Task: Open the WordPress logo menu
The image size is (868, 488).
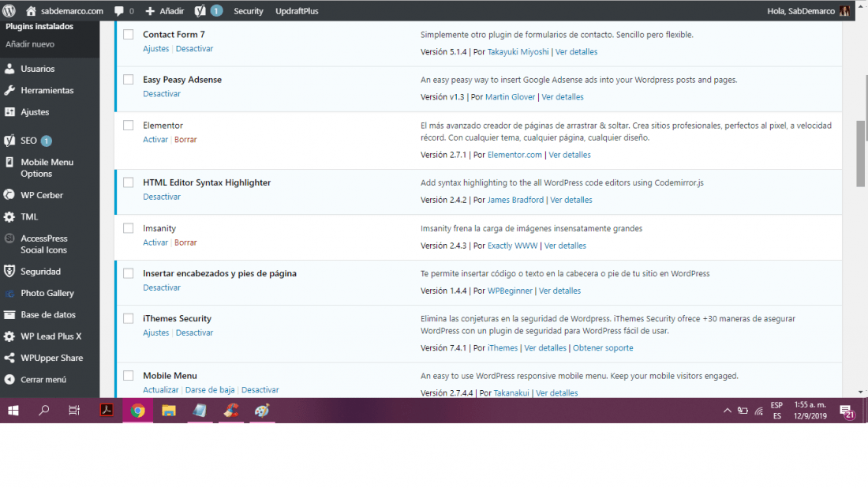Action: (x=9, y=10)
